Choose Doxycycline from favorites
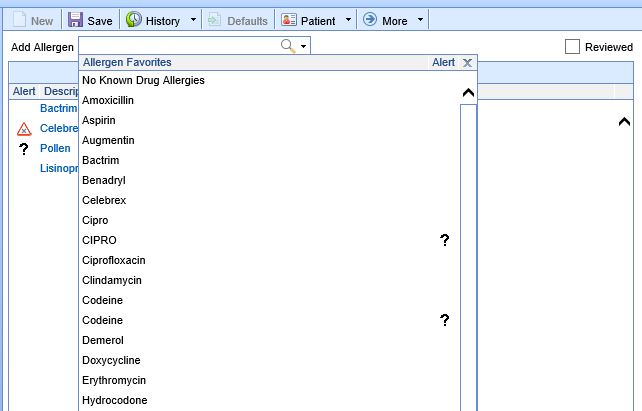The image size is (642, 411). [111, 360]
